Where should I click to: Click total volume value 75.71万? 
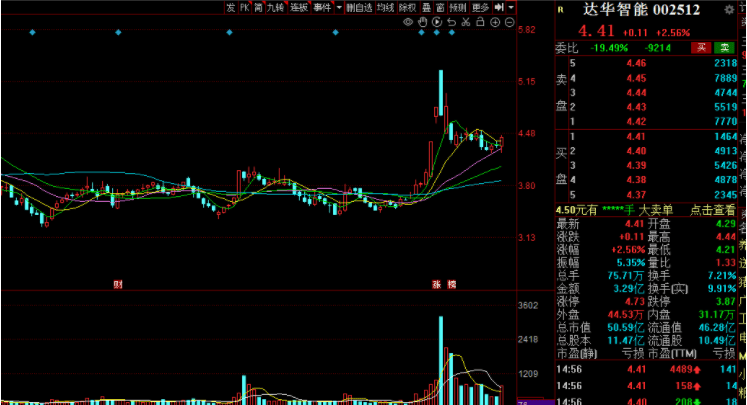pos(626,275)
